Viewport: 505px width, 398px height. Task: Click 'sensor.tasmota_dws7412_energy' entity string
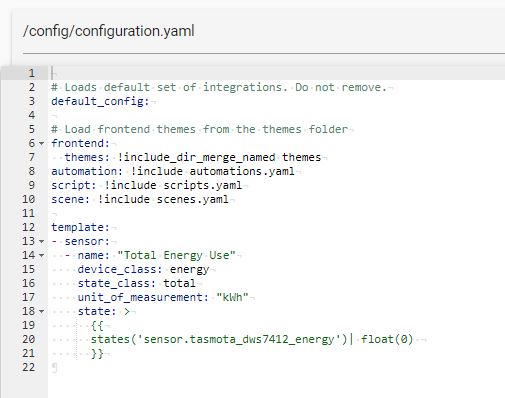point(239,339)
